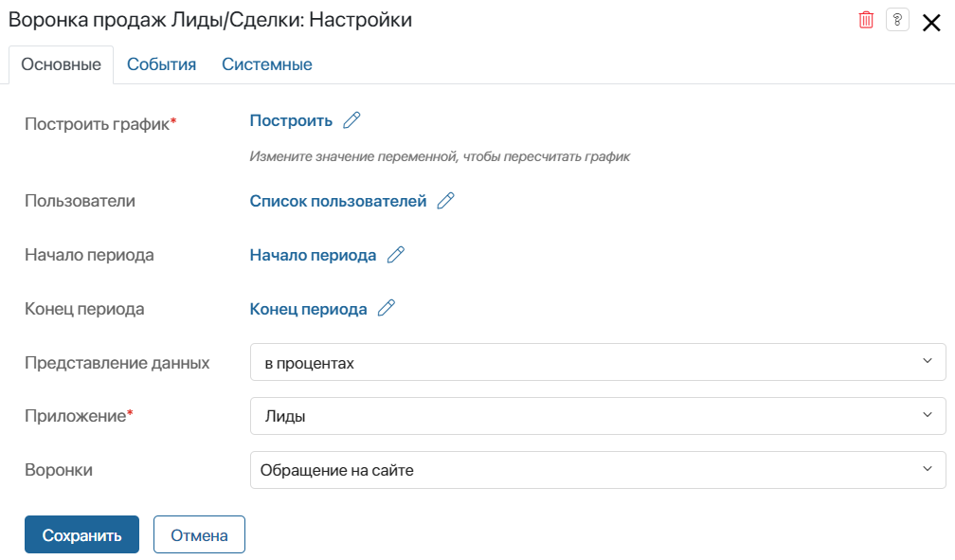
Task: Click the Начало периода variable link
Action: coord(313,255)
